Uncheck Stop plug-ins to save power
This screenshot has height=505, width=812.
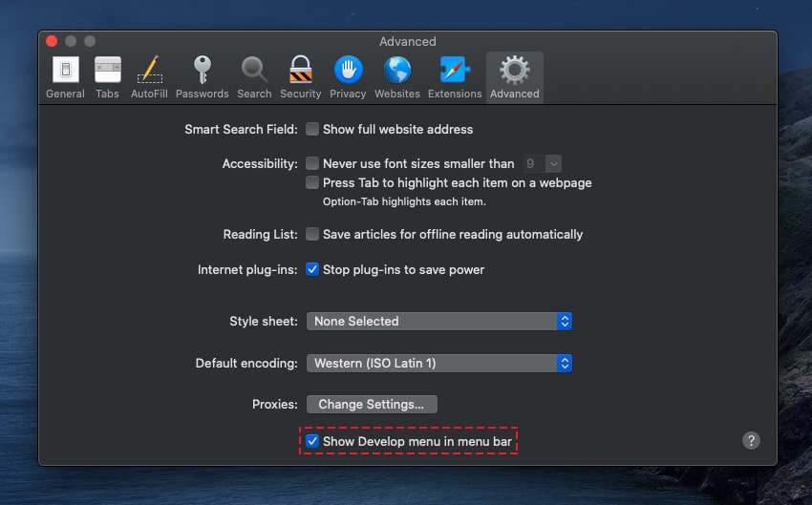tap(312, 269)
